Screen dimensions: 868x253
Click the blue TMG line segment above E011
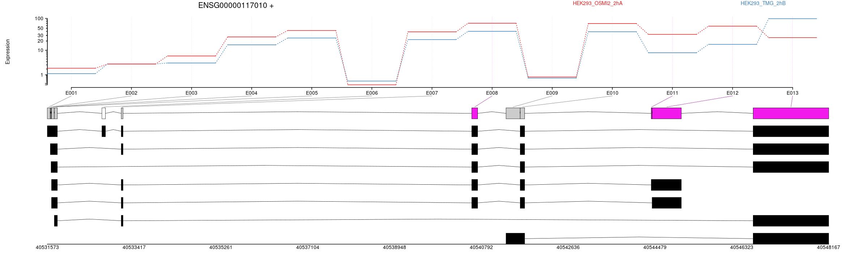[x=672, y=53]
